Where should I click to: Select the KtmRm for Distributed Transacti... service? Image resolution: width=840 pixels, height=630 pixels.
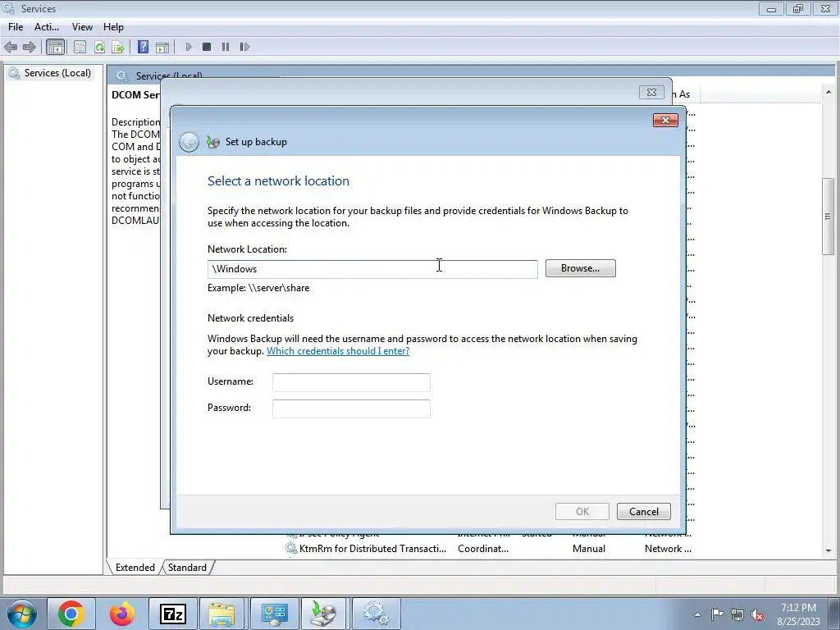coord(372,549)
